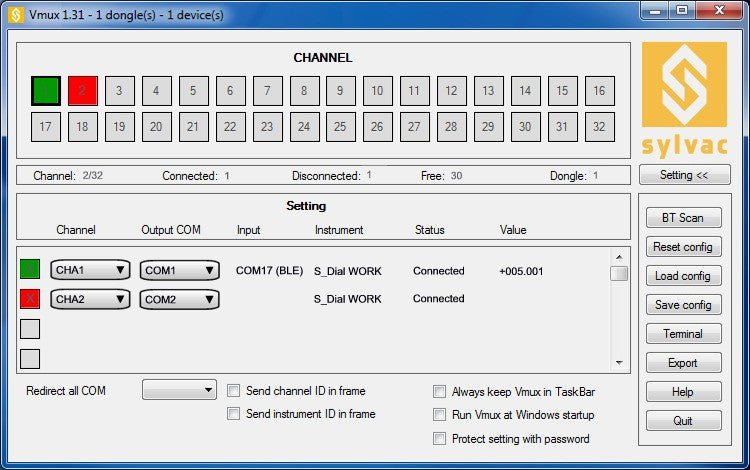Image resolution: width=750 pixels, height=470 pixels.
Task: Start a BT Scan
Action: point(683,218)
